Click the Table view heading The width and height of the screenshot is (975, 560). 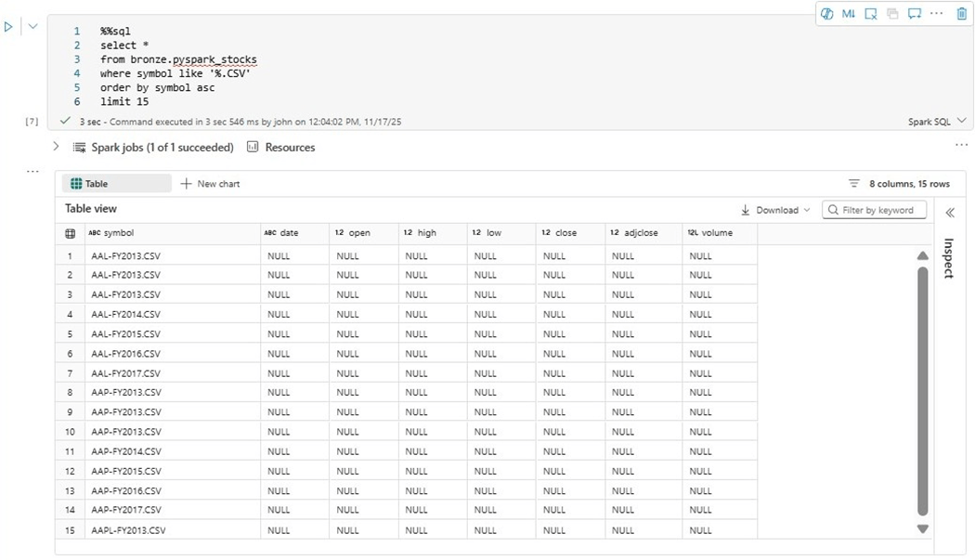point(91,208)
